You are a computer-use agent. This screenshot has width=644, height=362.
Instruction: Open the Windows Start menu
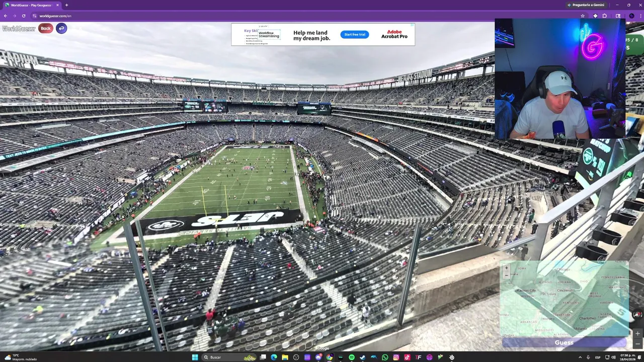tap(195, 357)
